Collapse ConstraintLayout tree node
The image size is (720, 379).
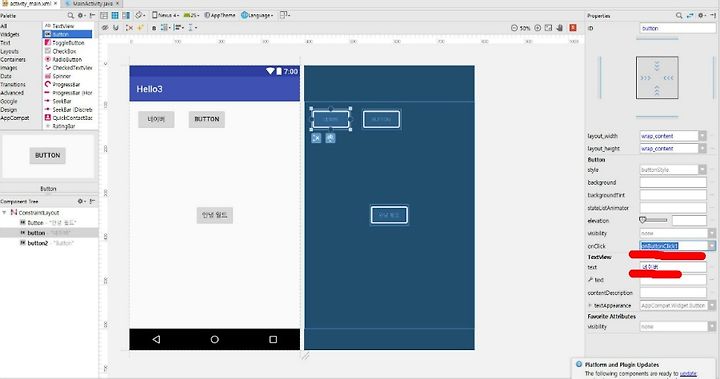5,213
